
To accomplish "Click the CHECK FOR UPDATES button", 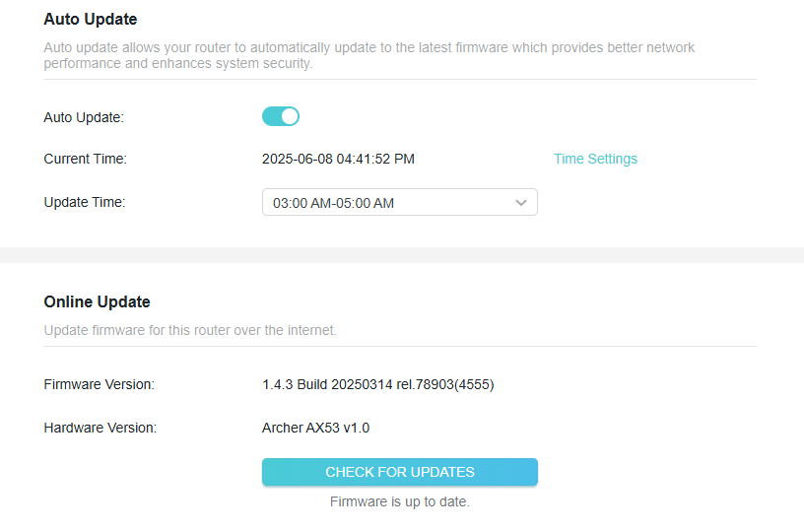I will 399,472.
